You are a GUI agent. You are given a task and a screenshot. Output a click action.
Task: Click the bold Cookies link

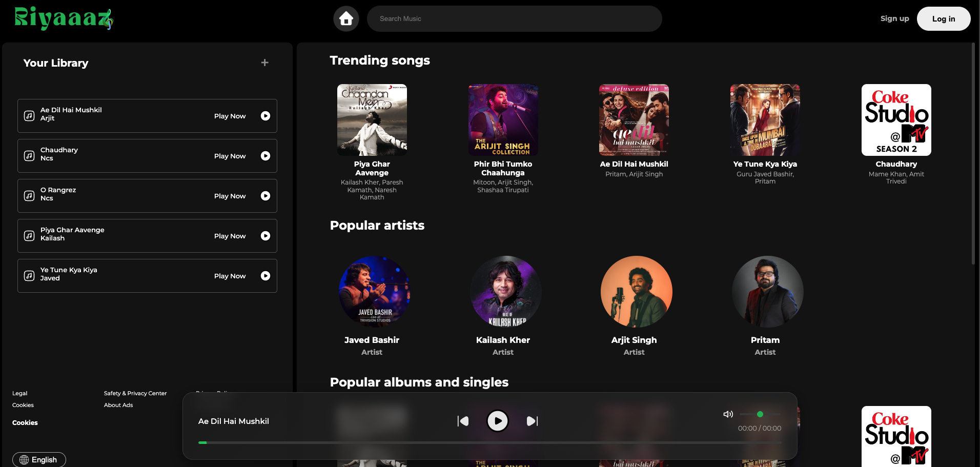25,422
